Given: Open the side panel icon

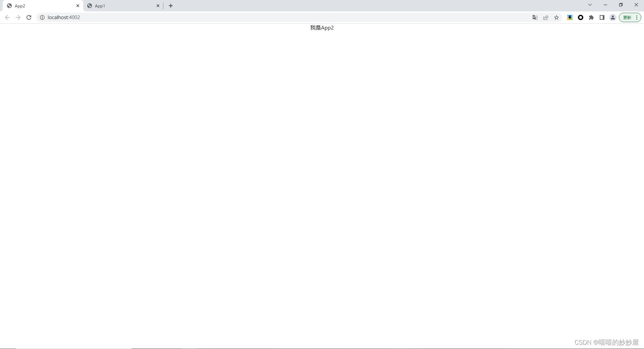Looking at the screenshot, I should (602, 17).
